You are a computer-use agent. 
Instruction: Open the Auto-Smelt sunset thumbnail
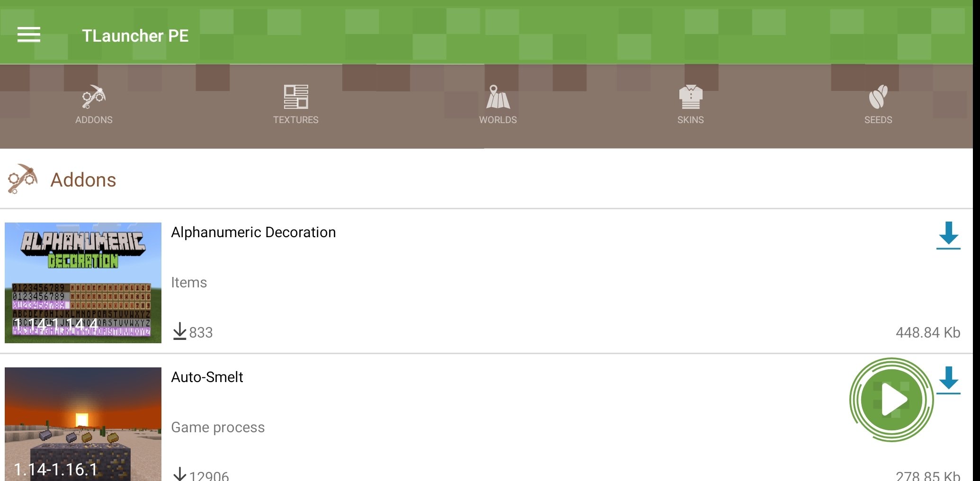(x=83, y=424)
